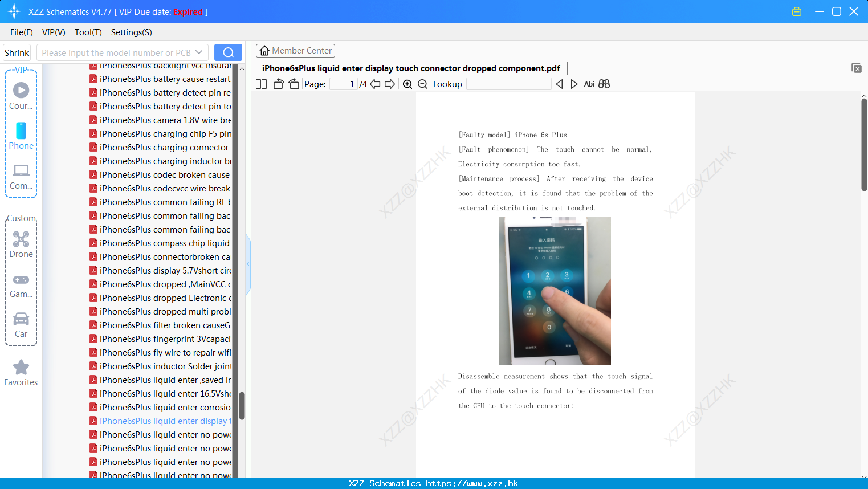The height and width of the screenshot is (489, 868).
Task: Collapse the file list panel handle
Action: tap(248, 264)
